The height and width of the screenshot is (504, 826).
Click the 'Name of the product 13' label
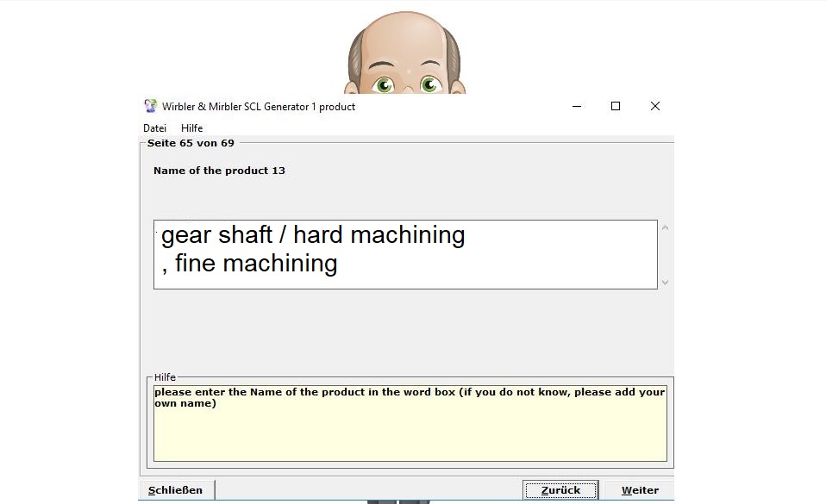pos(219,171)
